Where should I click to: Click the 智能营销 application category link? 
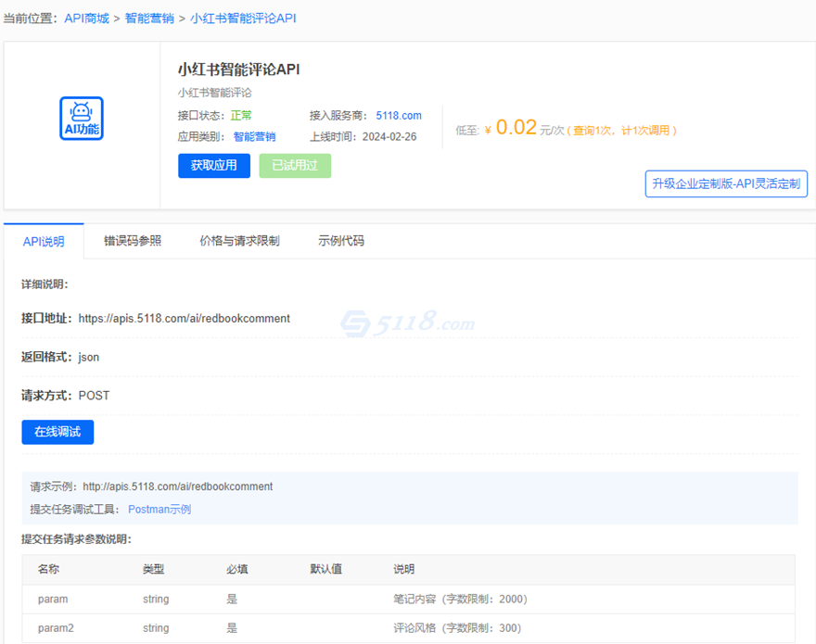coord(254,136)
